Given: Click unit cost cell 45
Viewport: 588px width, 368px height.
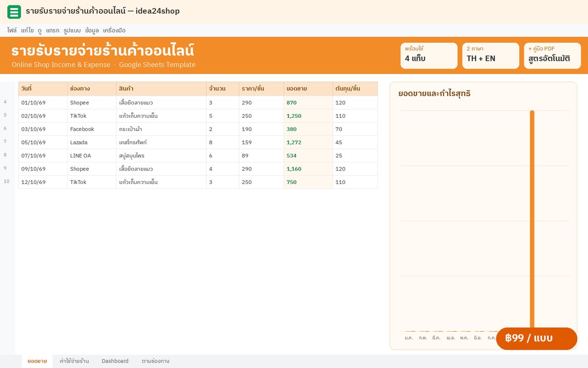Looking at the screenshot, I should pos(355,142).
